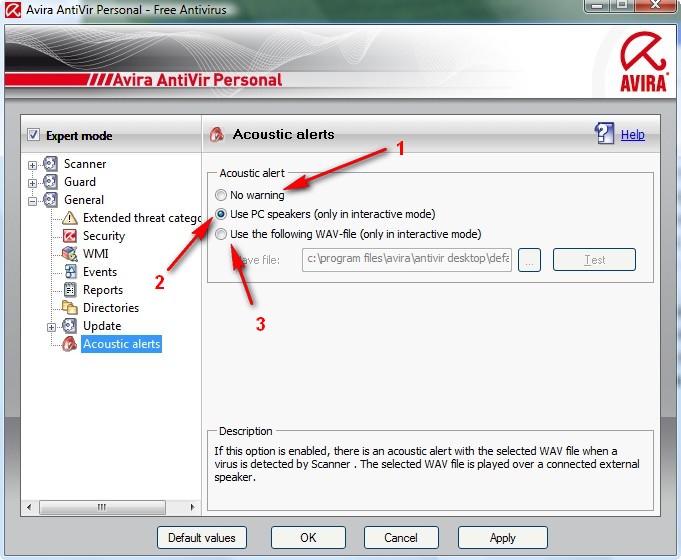Select the No warning radio option
This screenshot has height=560, width=681.
point(221,195)
